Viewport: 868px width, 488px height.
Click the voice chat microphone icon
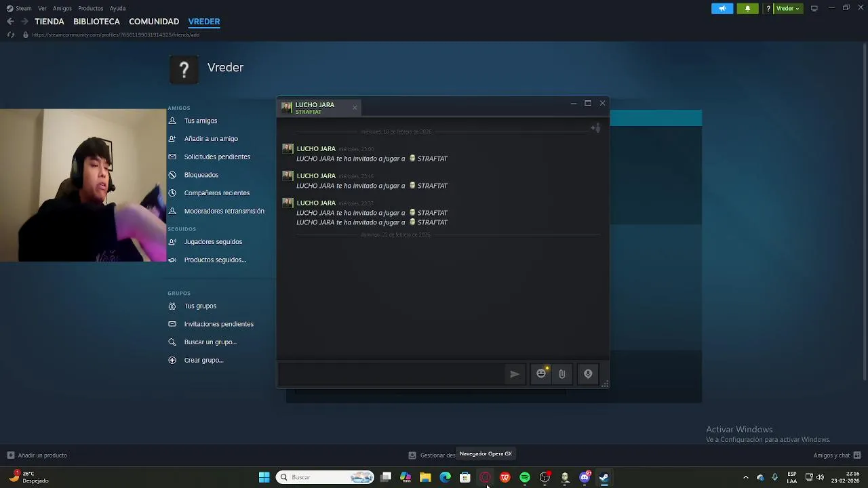pyautogui.click(x=588, y=374)
